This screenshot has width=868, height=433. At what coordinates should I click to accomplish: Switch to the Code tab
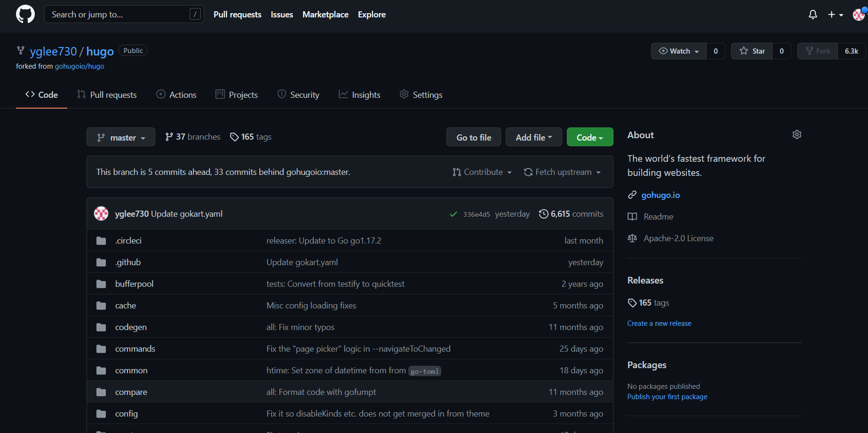pyautogui.click(x=41, y=94)
